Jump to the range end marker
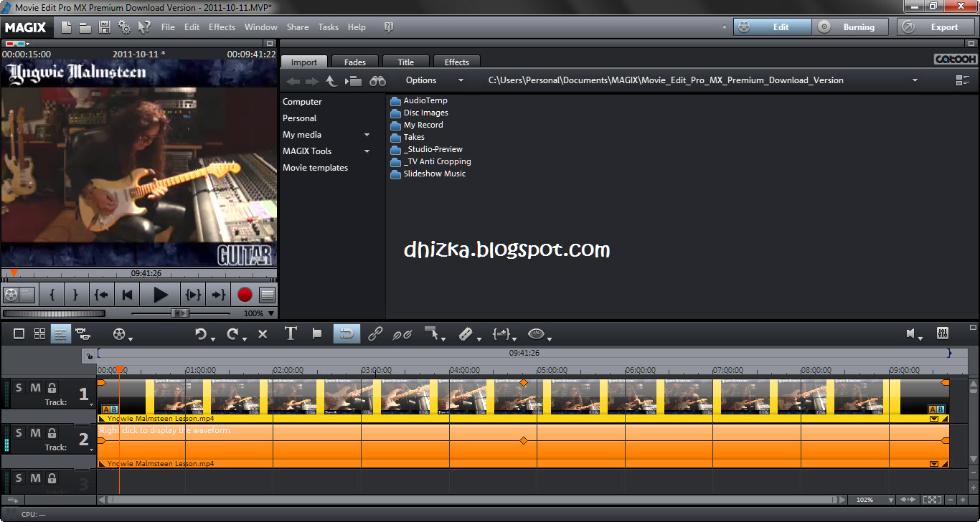The height and width of the screenshot is (522, 980). tap(218, 295)
